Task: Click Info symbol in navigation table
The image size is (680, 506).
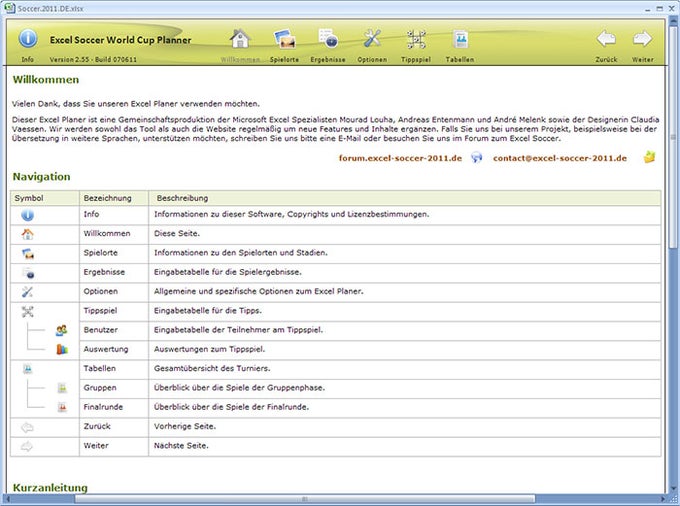Action: click(x=27, y=215)
